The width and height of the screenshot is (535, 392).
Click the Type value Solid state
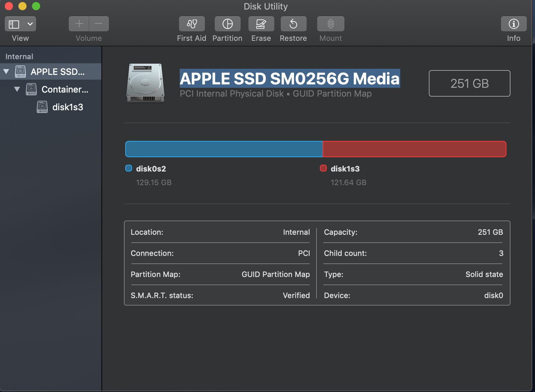[x=484, y=274]
